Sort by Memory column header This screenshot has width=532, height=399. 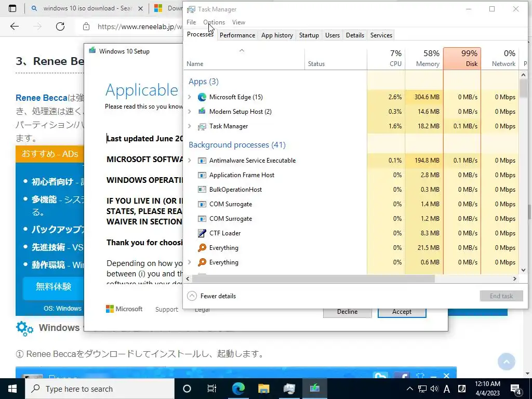pos(424,58)
